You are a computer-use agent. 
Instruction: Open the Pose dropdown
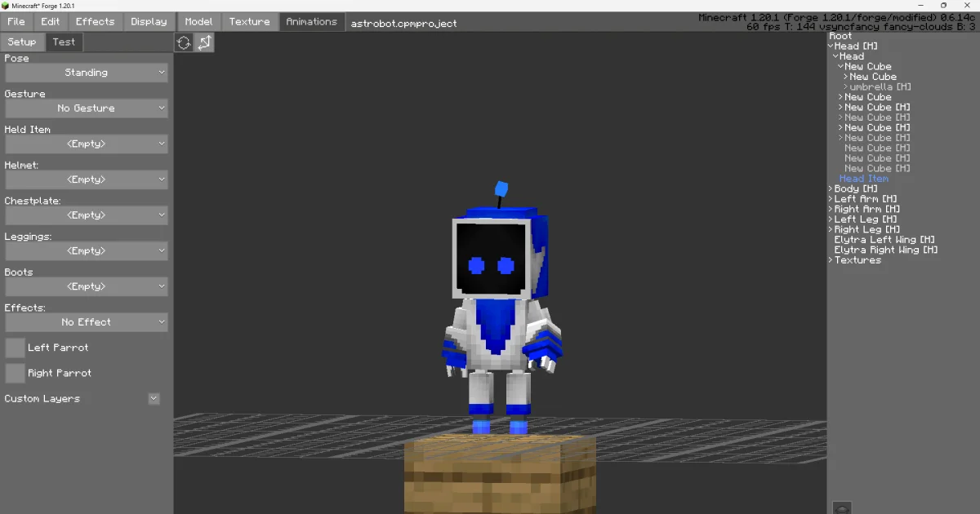point(86,72)
